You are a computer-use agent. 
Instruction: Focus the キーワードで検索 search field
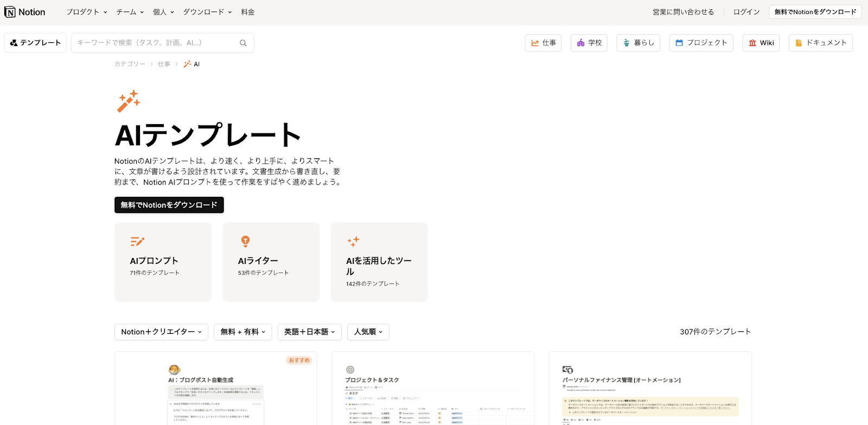pos(162,43)
